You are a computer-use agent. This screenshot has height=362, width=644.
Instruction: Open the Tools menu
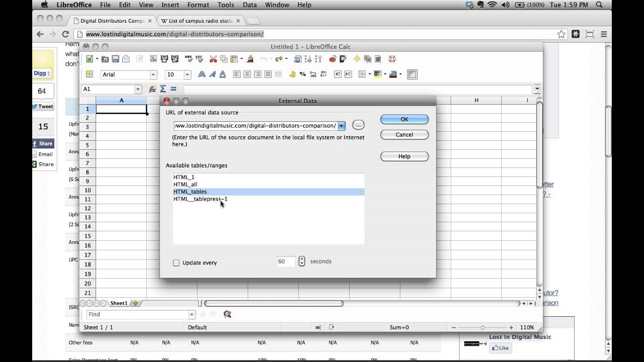pyautogui.click(x=226, y=5)
